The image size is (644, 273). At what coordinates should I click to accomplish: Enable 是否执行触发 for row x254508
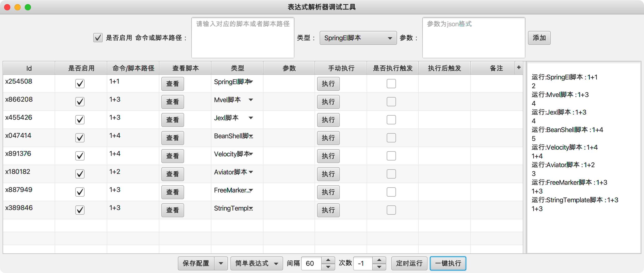pyautogui.click(x=391, y=84)
